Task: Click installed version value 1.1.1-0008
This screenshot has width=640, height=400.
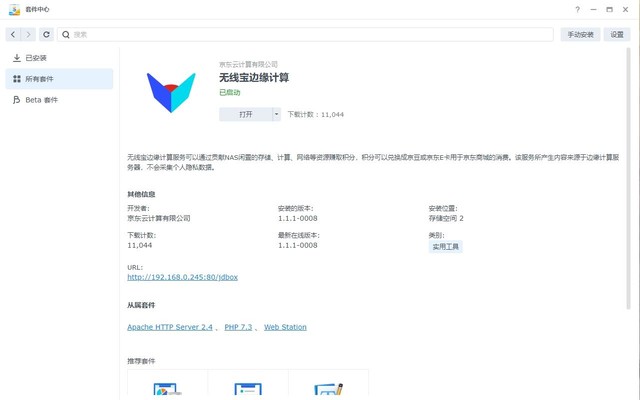Action: (x=298, y=218)
